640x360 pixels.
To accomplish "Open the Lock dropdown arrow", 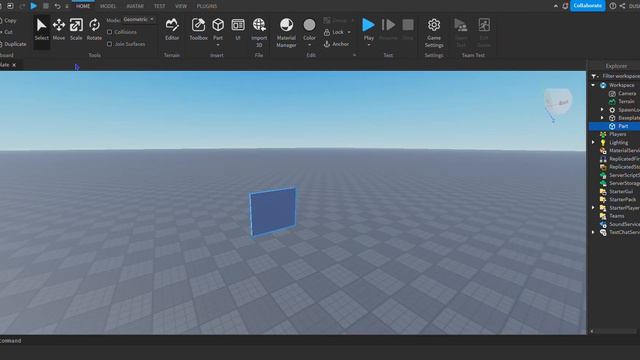I will [x=349, y=32].
